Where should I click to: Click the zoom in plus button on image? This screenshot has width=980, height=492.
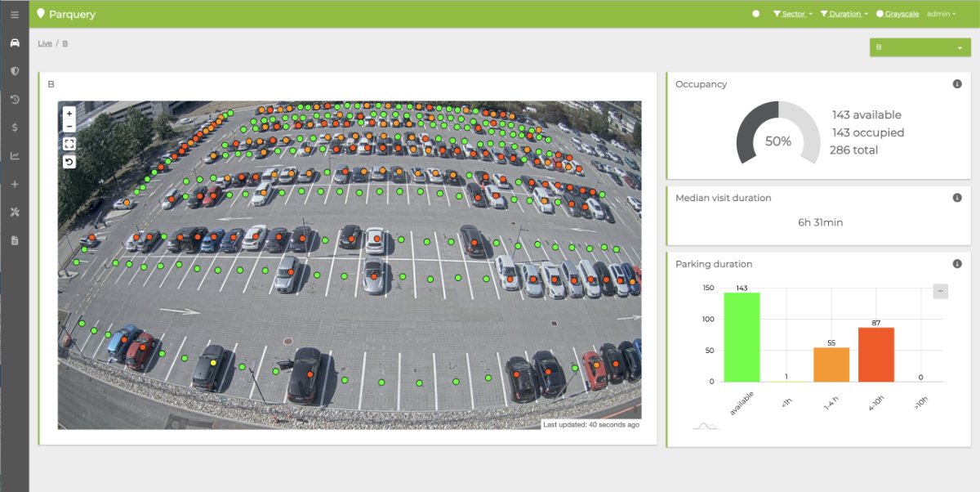tap(69, 114)
